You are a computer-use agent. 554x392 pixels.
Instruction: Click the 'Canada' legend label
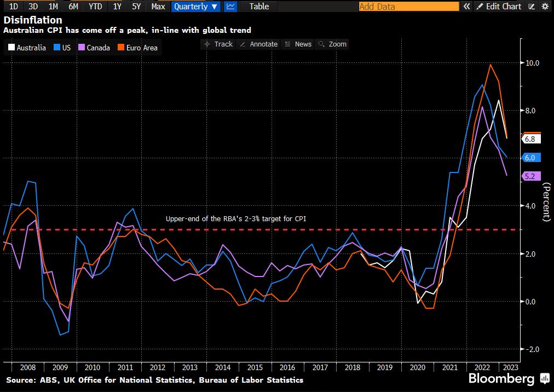point(98,48)
